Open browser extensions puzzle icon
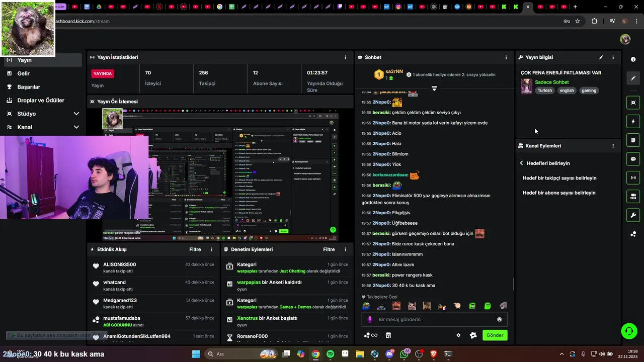 point(595,21)
